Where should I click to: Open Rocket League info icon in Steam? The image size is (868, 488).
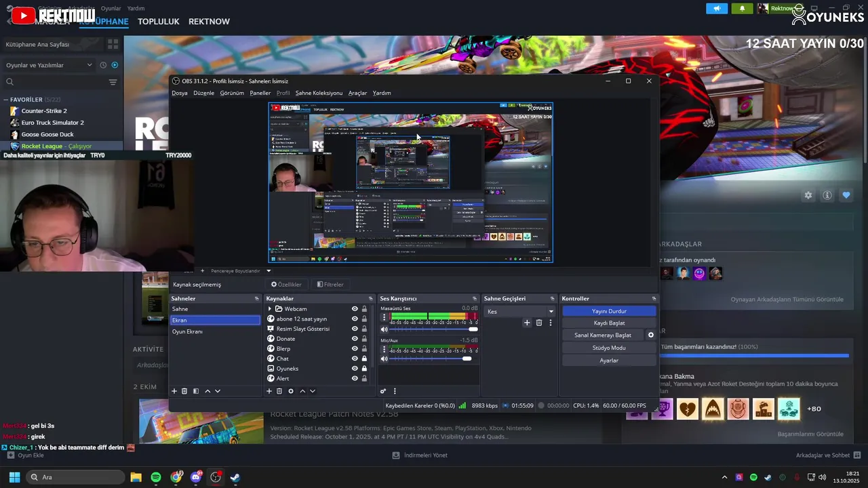tap(827, 195)
